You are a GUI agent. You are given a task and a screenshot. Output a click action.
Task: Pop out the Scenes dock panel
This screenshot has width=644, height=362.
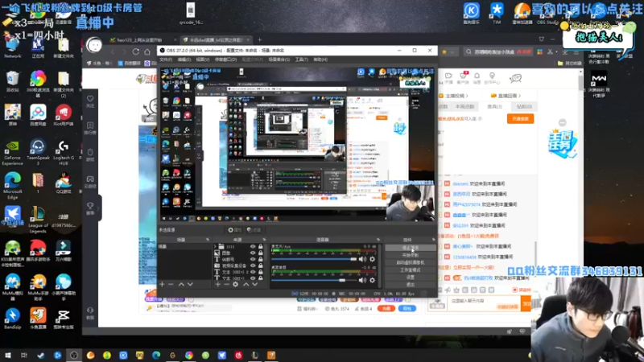[208, 240]
